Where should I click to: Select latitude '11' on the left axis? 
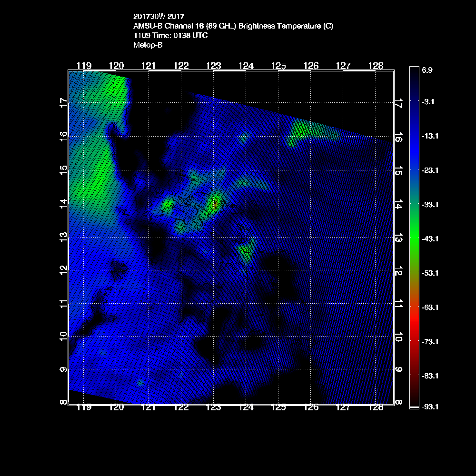click(x=63, y=304)
